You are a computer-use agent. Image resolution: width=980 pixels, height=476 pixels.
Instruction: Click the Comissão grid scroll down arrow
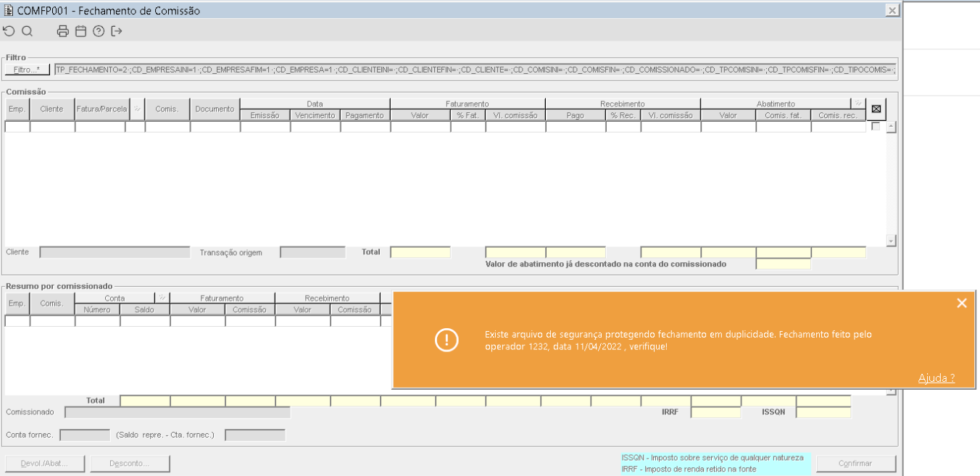pos(892,241)
